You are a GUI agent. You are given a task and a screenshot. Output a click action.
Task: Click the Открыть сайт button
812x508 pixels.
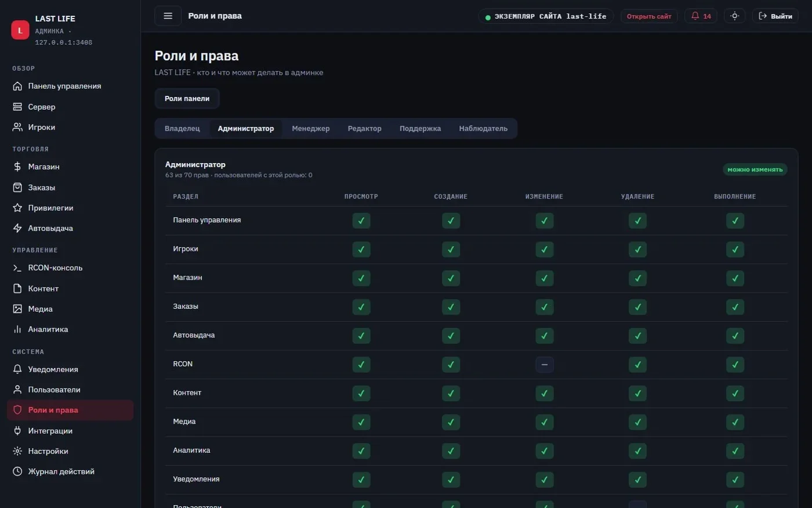pyautogui.click(x=649, y=16)
